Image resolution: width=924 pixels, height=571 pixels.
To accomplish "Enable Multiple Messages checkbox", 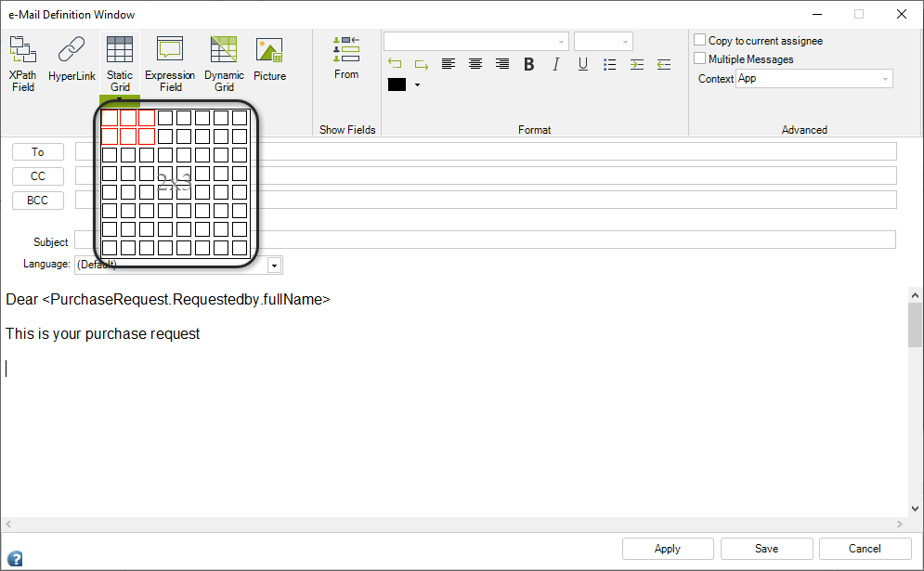I will 699,58.
